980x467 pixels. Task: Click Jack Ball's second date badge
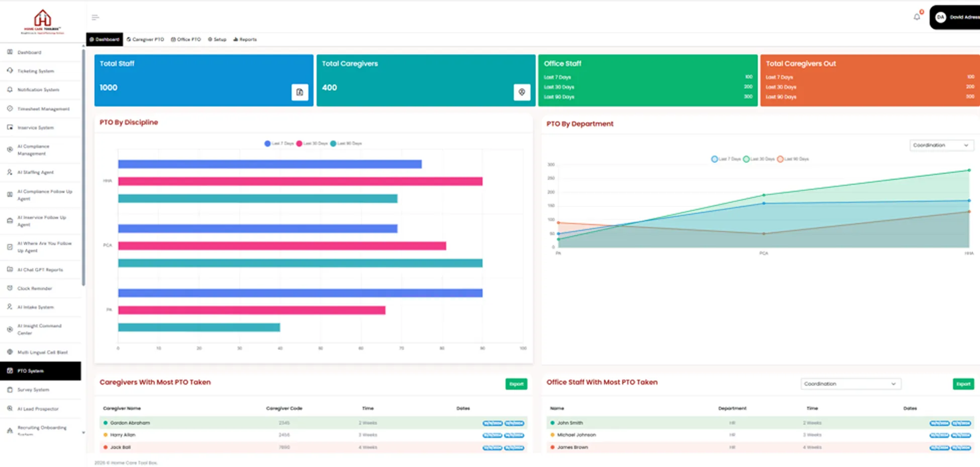pyautogui.click(x=514, y=447)
